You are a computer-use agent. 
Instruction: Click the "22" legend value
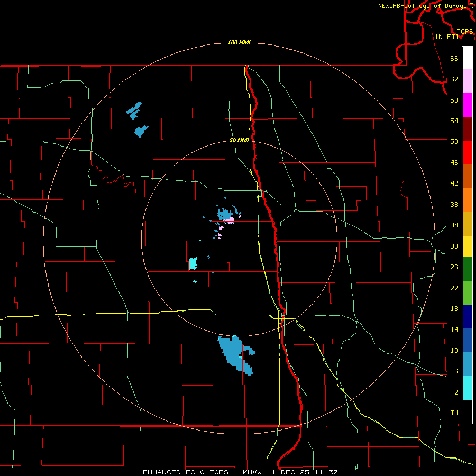[x=454, y=288]
